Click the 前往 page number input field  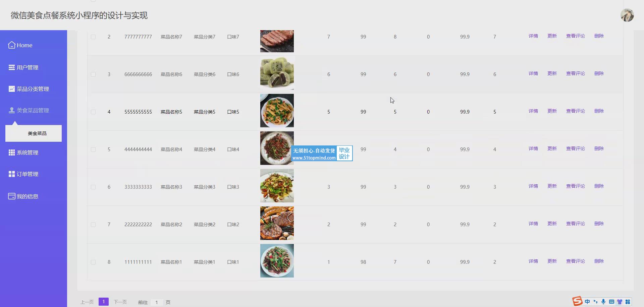click(x=157, y=302)
